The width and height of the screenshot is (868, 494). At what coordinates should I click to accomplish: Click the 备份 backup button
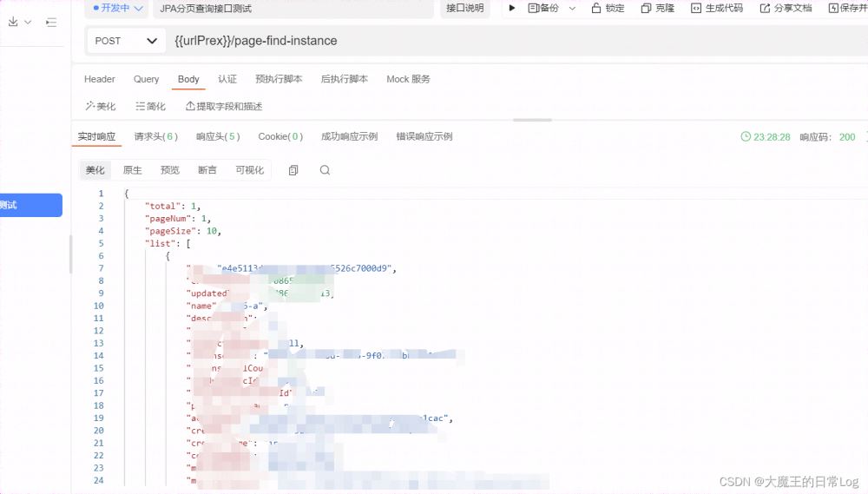543,8
